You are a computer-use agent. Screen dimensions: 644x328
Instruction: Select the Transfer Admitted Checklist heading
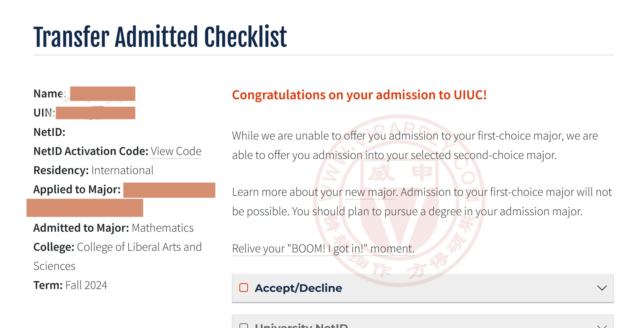click(160, 37)
